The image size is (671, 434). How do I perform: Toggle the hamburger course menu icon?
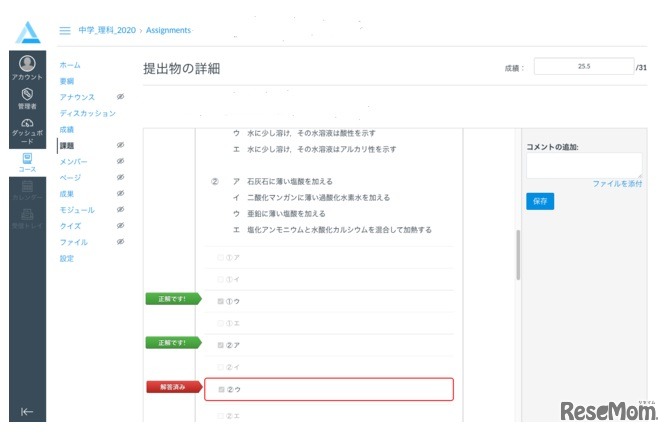pyautogui.click(x=65, y=31)
